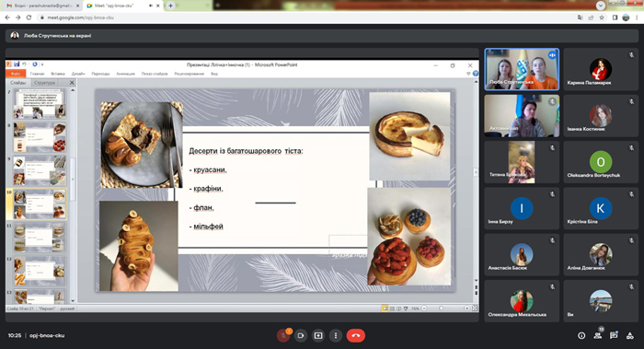Open the chat messages icon
644x349 pixels.
tap(614, 335)
